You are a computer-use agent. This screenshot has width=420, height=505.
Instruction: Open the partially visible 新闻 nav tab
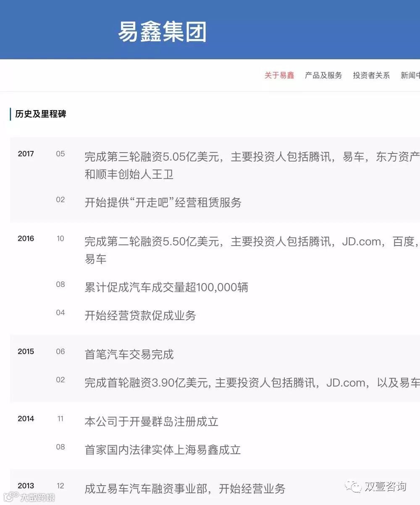(x=410, y=76)
